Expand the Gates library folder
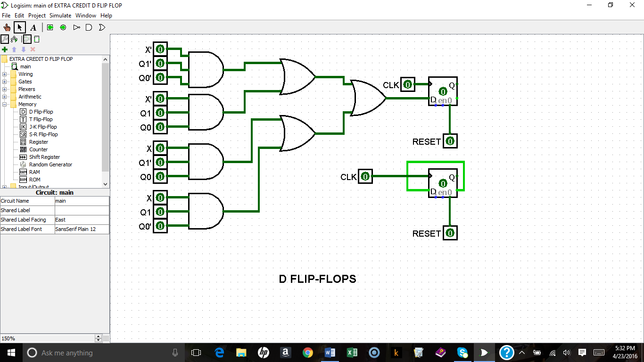Image resolution: width=644 pixels, height=362 pixels. 5,82
